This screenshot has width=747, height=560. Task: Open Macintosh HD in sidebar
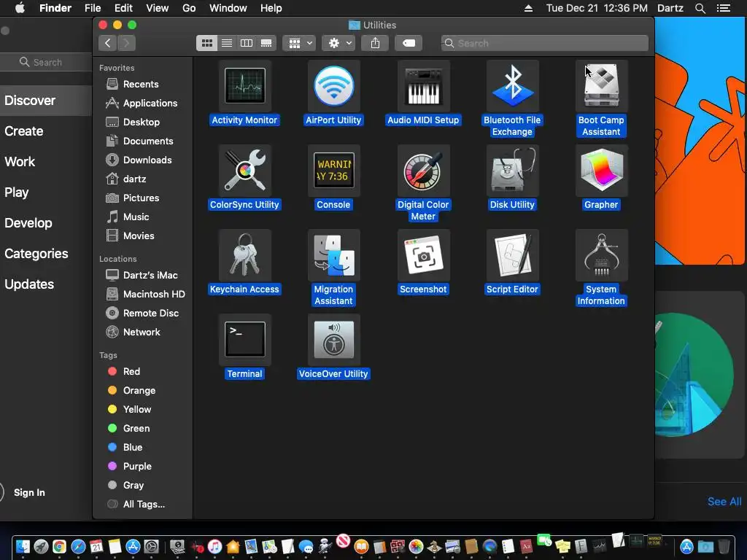click(145, 295)
